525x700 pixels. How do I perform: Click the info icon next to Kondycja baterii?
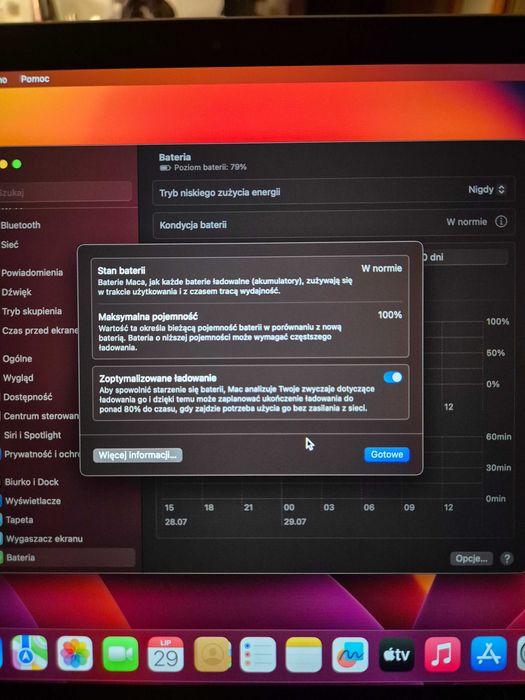pyautogui.click(x=501, y=221)
